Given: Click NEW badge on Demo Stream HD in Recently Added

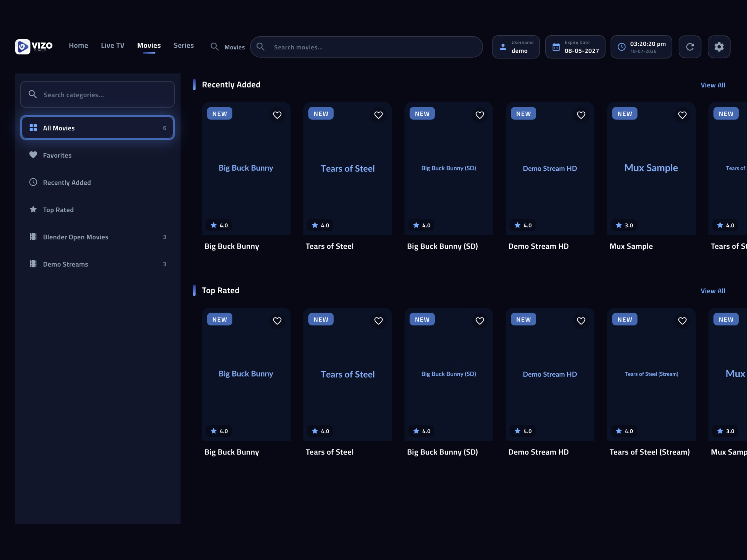Looking at the screenshot, I should pyautogui.click(x=523, y=113).
